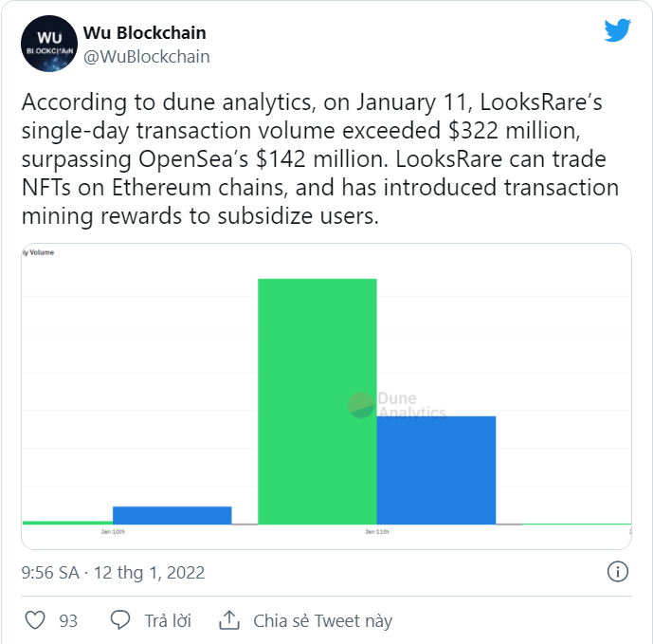
Task: Select the small blue bar for Jan 10th
Action: tap(172, 515)
